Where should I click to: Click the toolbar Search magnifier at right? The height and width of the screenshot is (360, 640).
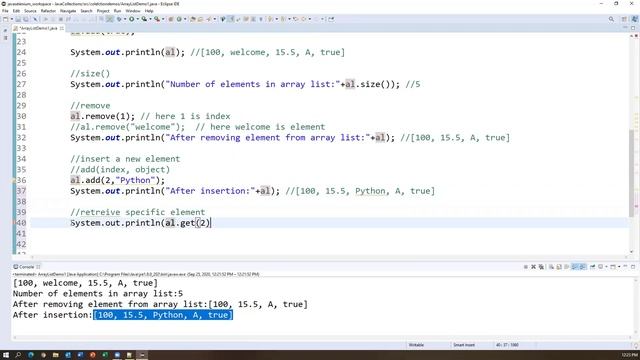click(611, 19)
